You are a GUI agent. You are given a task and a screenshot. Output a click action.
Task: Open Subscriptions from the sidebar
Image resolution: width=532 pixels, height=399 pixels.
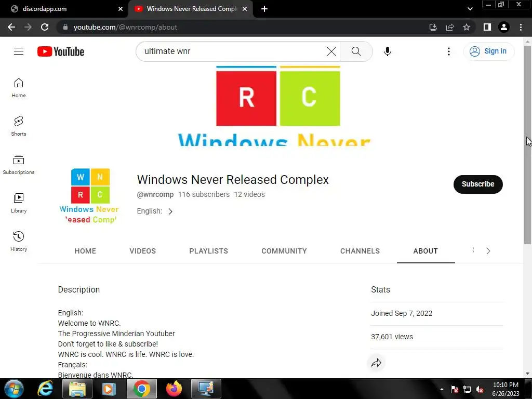pyautogui.click(x=19, y=164)
